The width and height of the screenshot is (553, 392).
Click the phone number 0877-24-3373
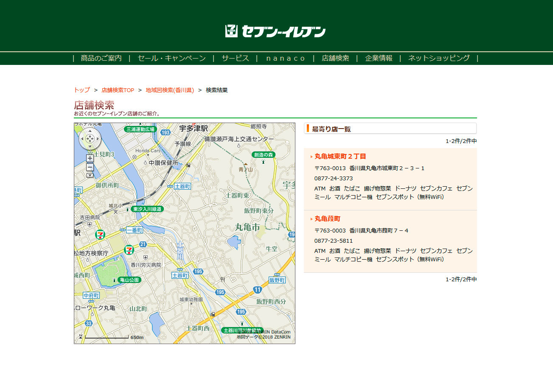coord(334,178)
